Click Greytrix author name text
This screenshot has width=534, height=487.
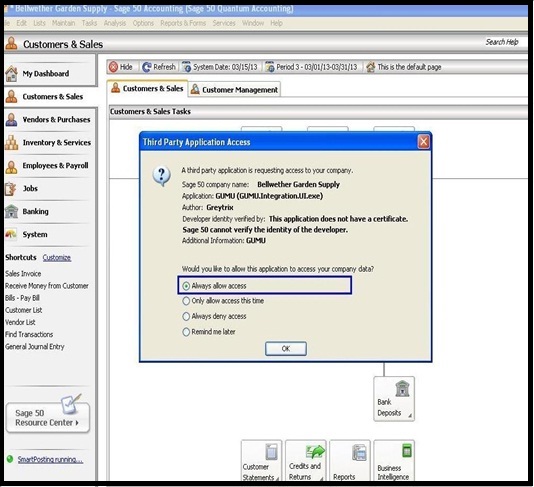tap(220, 207)
